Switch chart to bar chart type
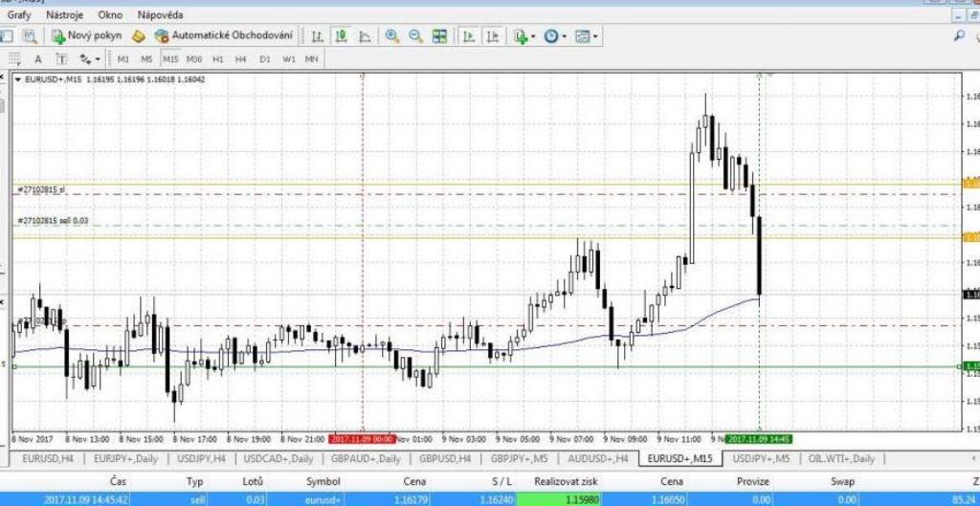980x506 pixels. (x=318, y=36)
